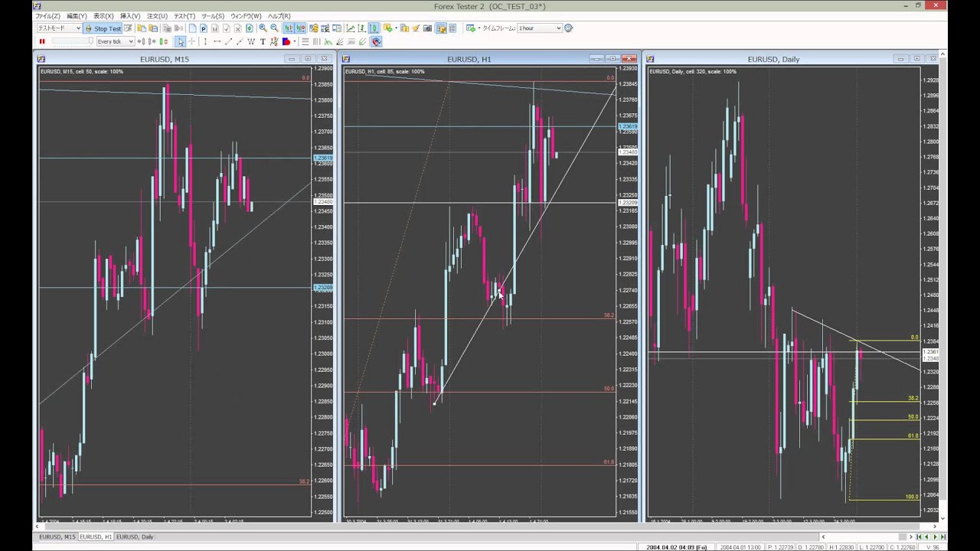Select the vertical line drawing tool
The image size is (980, 551).
(x=205, y=41)
